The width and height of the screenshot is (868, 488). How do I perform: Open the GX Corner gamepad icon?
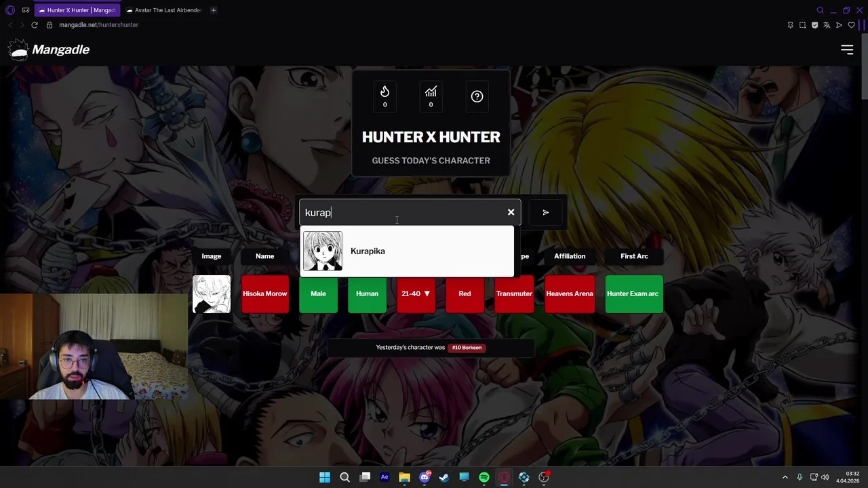click(x=26, y=10)
